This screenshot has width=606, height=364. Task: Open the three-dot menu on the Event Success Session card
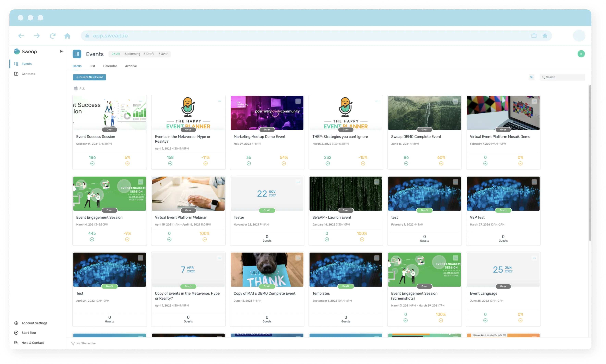[x=141, y=101]
